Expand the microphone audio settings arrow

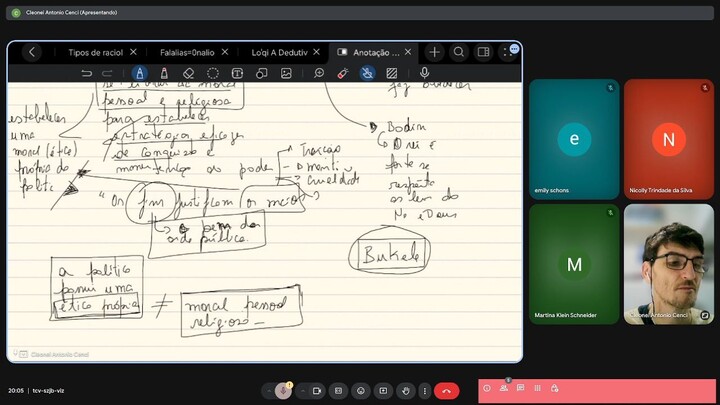[x=268, y=391]
